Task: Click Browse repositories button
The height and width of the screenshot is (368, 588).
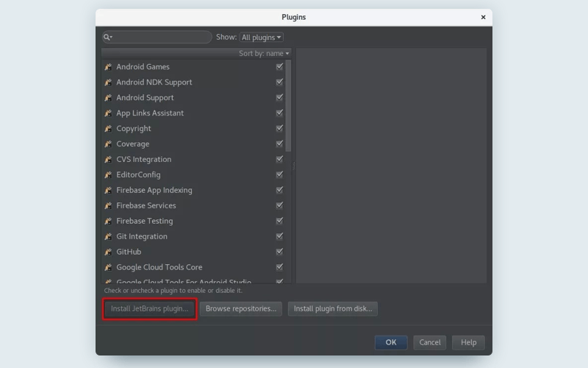Action: [x=241, y=308]
